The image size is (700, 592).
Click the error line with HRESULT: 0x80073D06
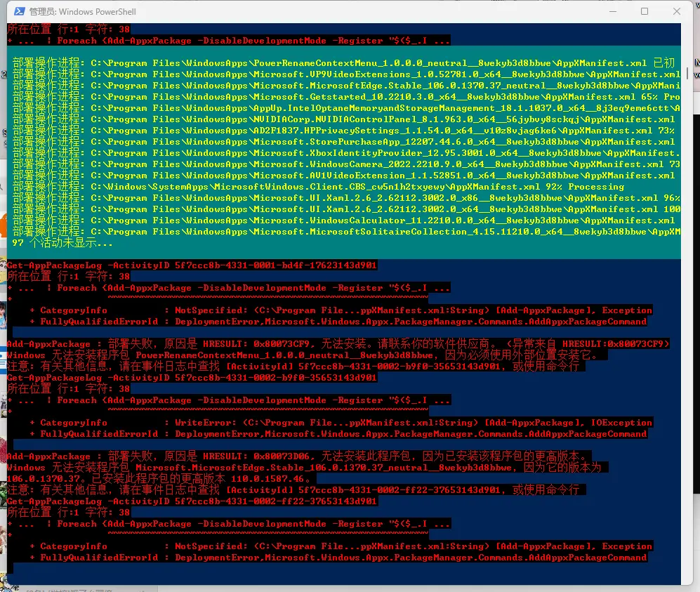point(300,456)
